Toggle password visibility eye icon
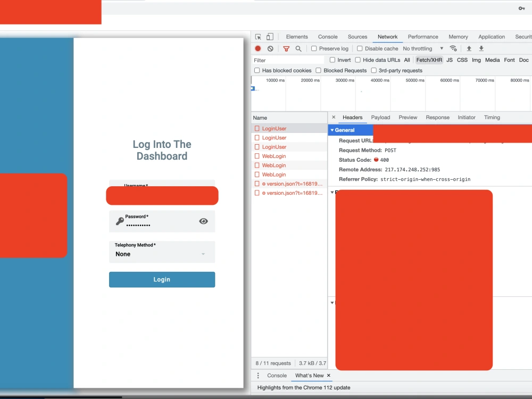 pos(204,221)
